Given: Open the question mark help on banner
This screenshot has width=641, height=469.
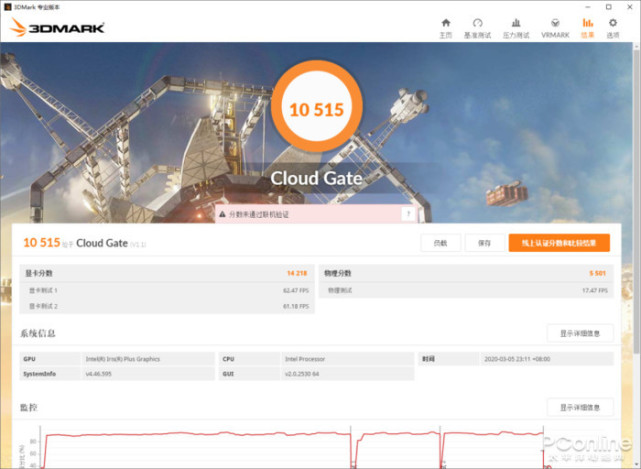Looking at the screenshot, I should coord(408,214).
